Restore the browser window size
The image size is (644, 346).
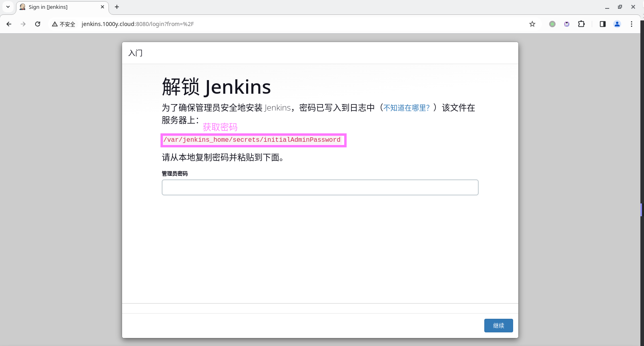pyautogui.click(x=620, y=7)
